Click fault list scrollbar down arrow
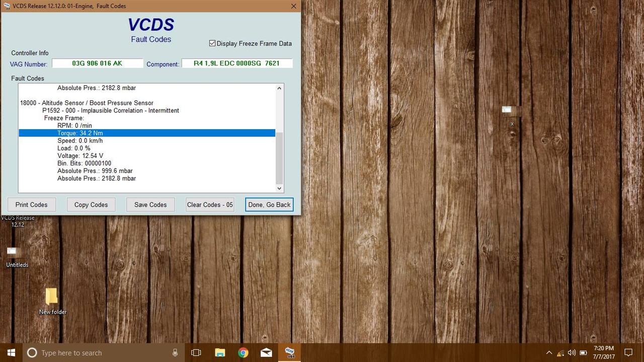Viewport: 644px width, 362px height. (280, 188)
